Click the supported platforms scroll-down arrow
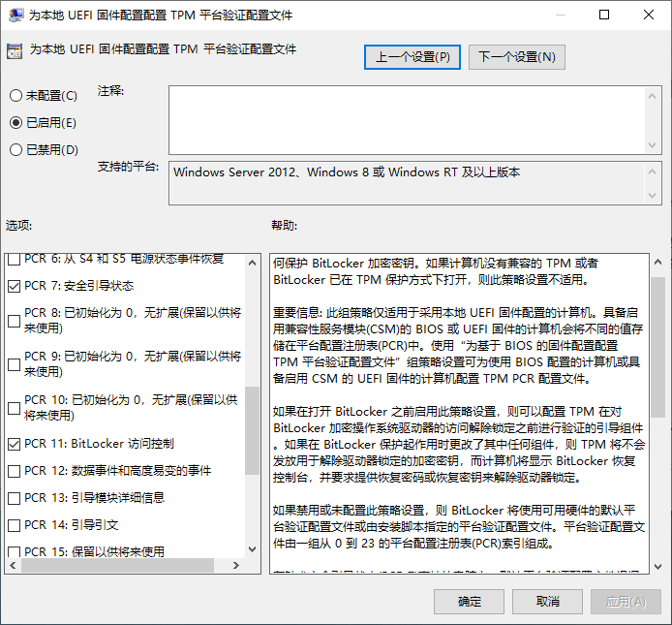 pos(653,196)
